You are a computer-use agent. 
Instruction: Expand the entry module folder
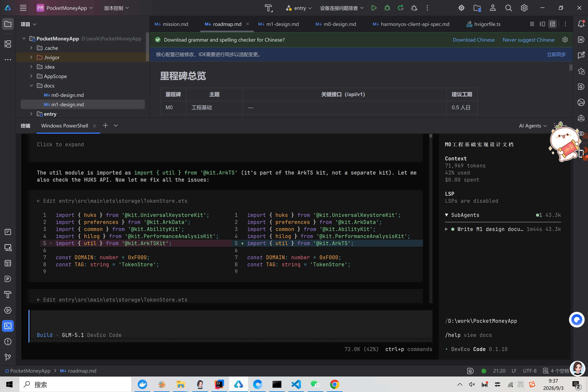(31, 114)
